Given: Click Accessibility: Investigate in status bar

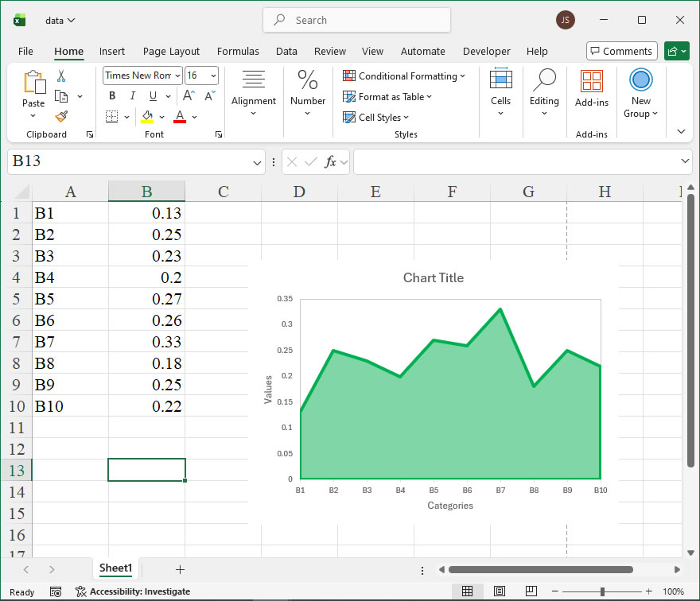Looking at the screenshot, I should coord(133,591).
